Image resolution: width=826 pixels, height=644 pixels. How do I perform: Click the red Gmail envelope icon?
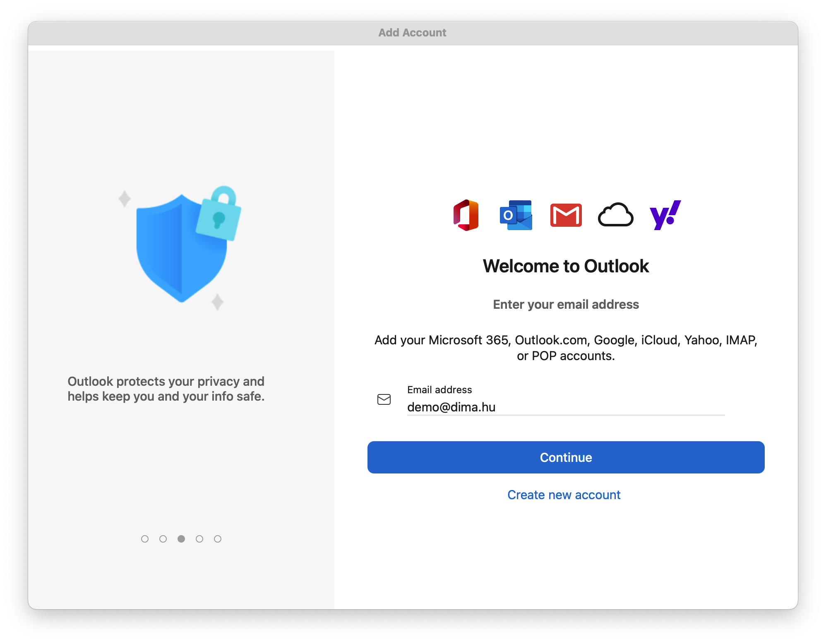(566, 215)
